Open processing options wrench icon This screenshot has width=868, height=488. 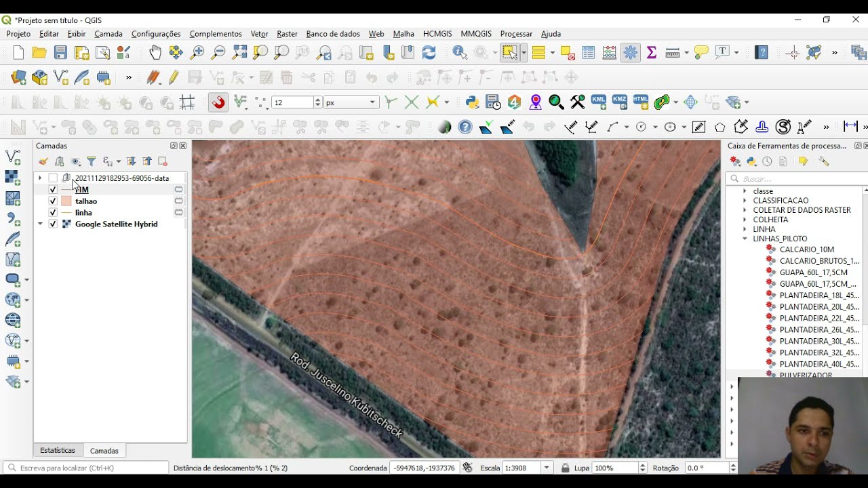tap(824, 161)
